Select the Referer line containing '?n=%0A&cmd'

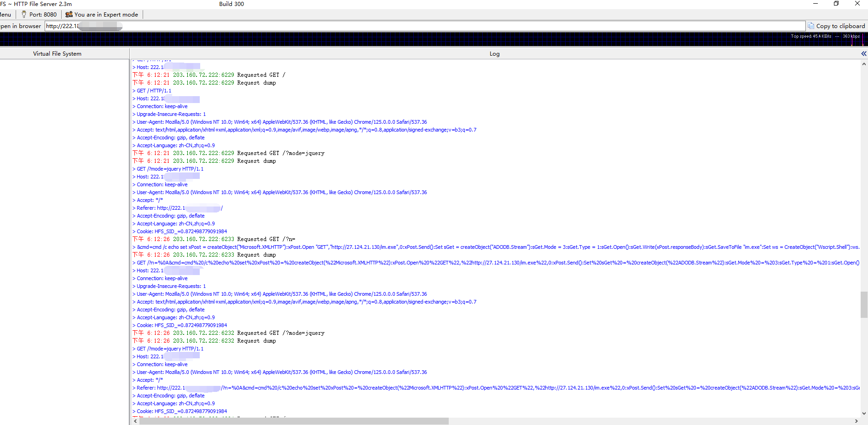[496, 388]
